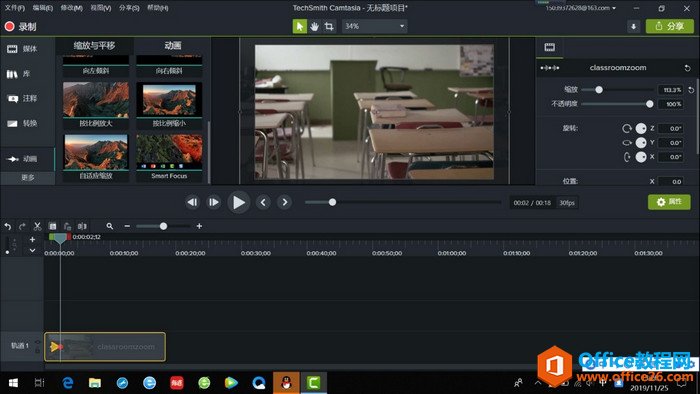This screenshot has width=700, height=394.
Task: Select the classroomzoom clip on timeline
Action: [x=105, y=347]
